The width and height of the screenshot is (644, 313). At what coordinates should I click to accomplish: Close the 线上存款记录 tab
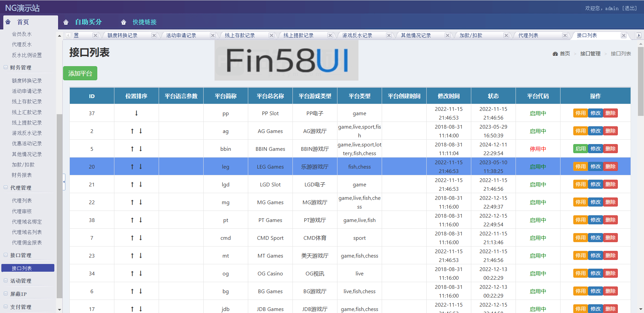(271, 35)
